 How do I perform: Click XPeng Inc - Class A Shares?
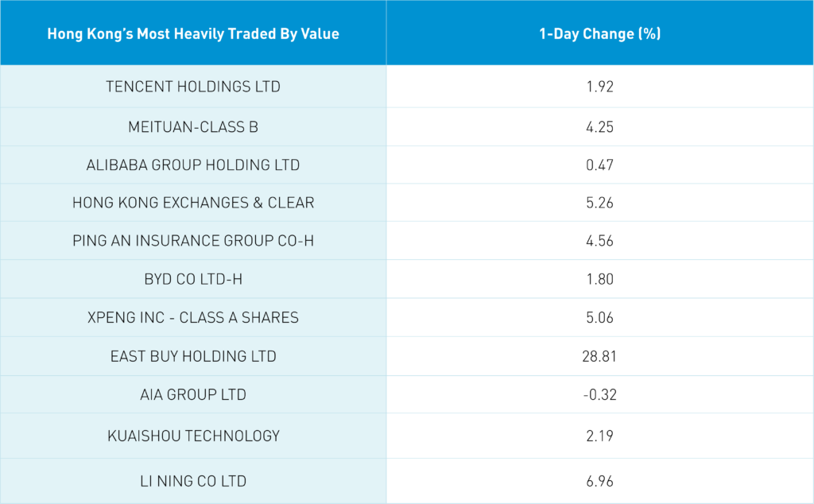click(193, 318)
